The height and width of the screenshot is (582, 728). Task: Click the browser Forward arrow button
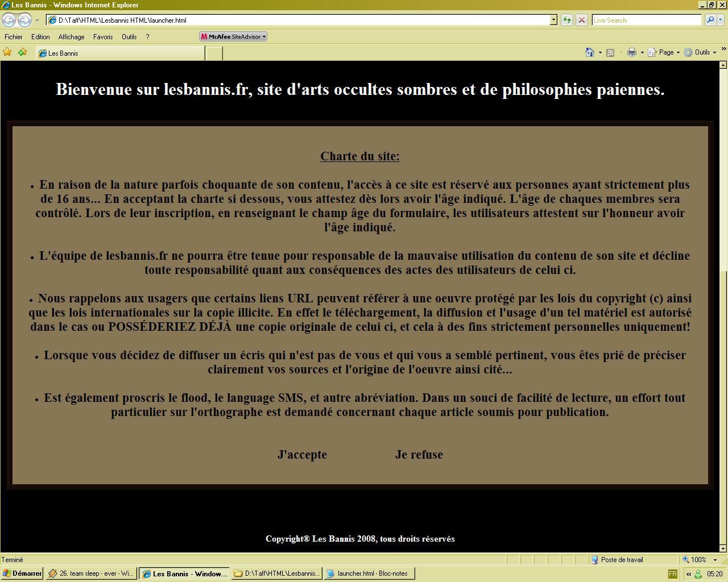pyautogui.click(x=24, y=20)
